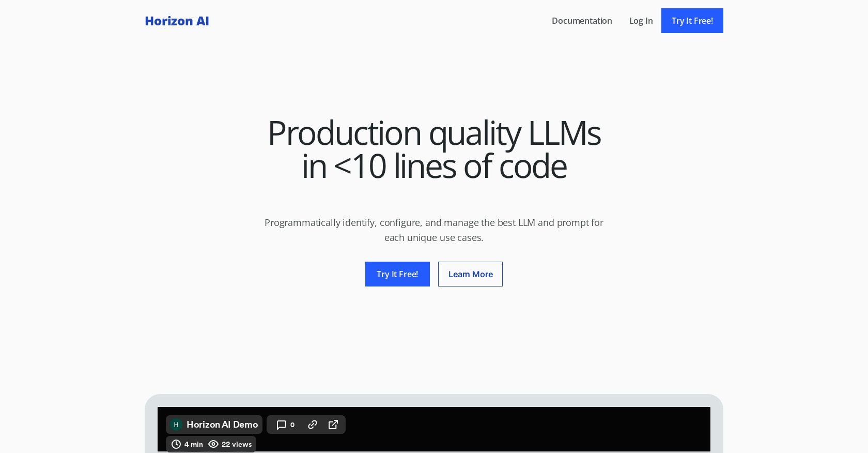
Task: Click the comment count 0
Action: click(292, 425)
